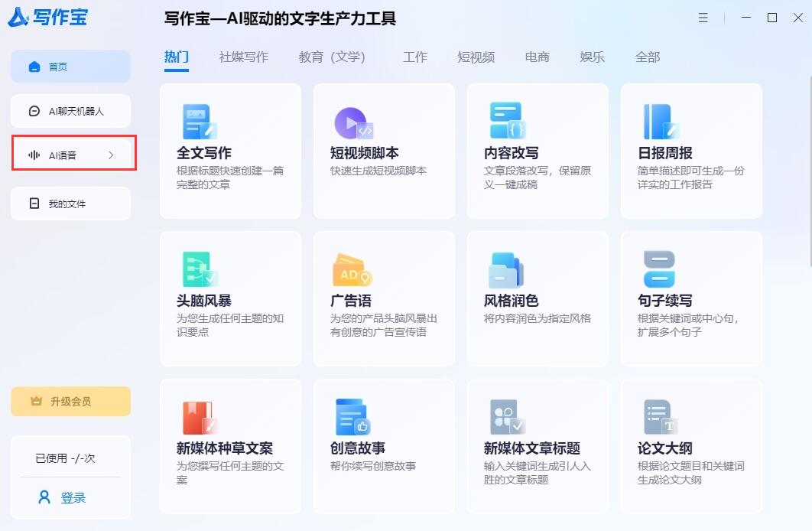
Task: Click the 内容改写 card title
Action: tap(511, 153)
